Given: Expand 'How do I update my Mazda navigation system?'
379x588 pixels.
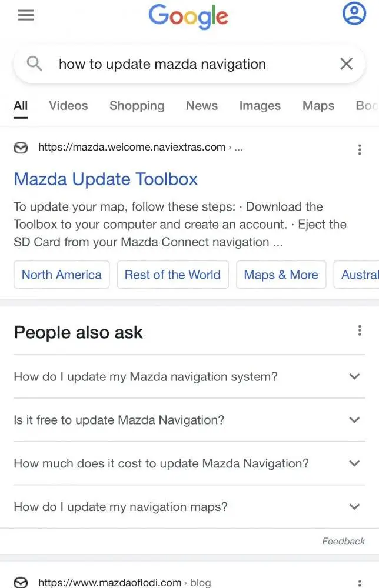Looking at the screenshot, I should tap(189, 376).
